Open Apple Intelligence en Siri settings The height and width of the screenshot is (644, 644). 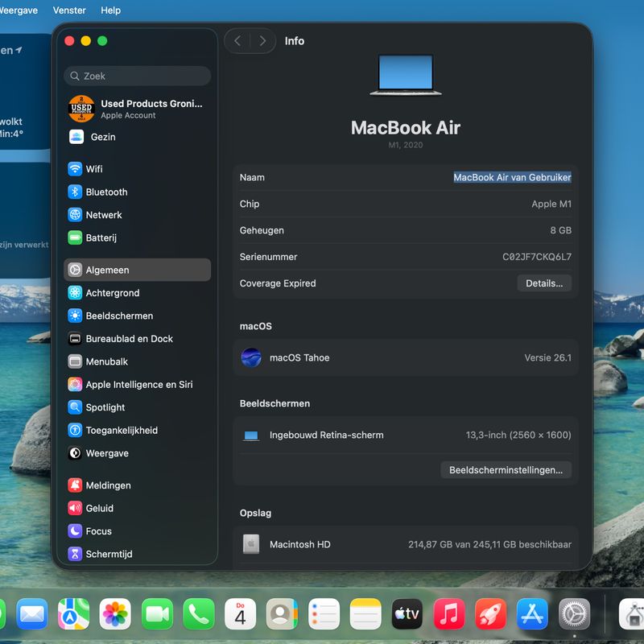pyautogui.click(x=138, y=385)
